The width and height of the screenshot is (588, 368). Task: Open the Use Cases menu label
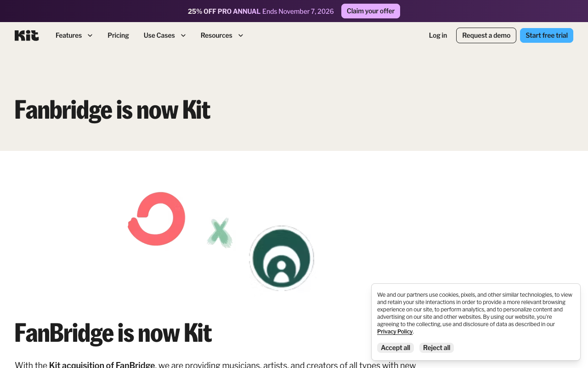(x=159, y=35)
